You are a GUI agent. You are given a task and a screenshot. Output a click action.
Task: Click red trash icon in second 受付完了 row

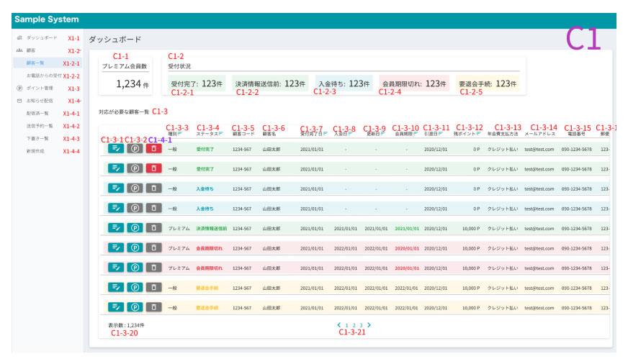coord(154,168)
